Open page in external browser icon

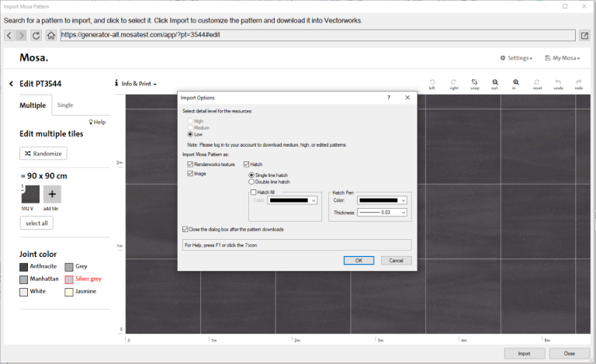(584, 35)
